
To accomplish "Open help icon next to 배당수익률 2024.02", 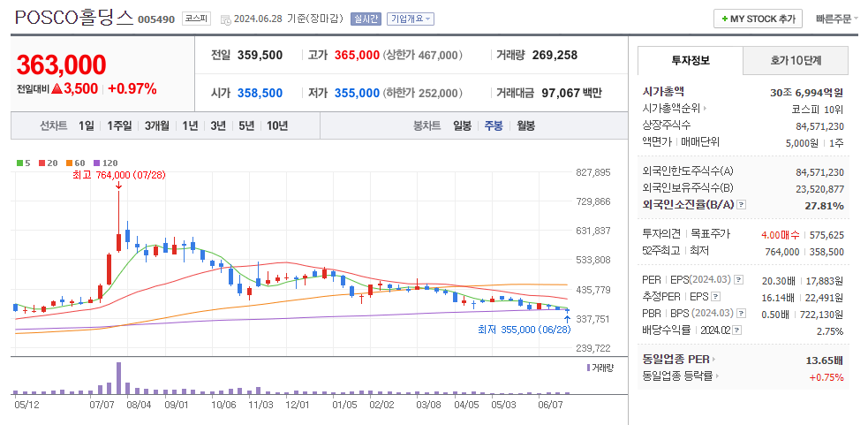I will [x=736, y=330].
